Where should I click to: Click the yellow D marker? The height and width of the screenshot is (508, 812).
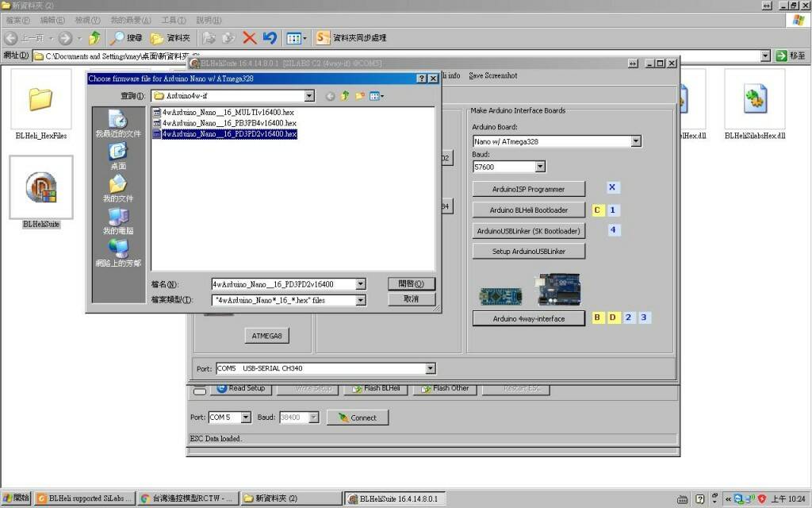click(x=613, y=317)
